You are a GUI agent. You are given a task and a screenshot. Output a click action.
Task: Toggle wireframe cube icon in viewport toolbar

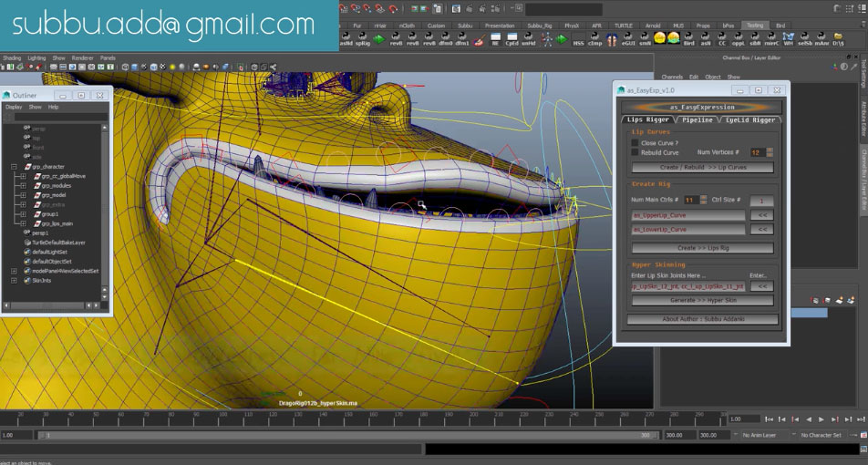(x=125, y=67)
